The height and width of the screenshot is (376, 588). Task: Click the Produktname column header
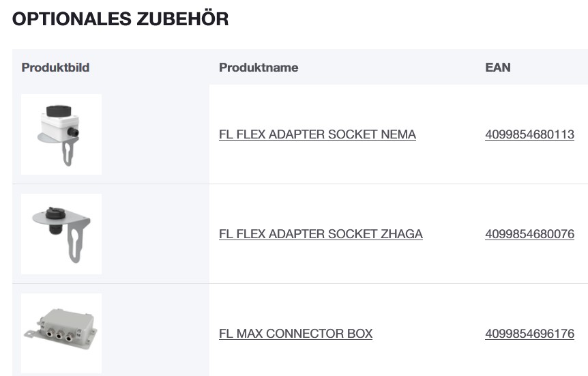tap(259, 68)
